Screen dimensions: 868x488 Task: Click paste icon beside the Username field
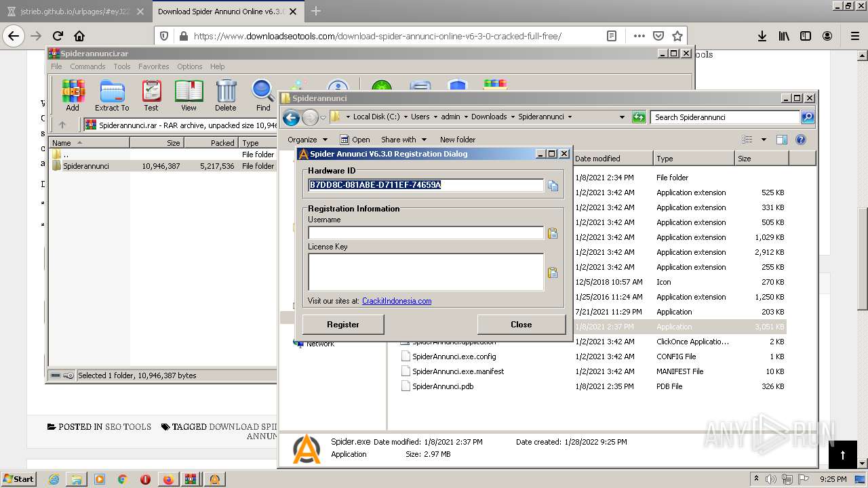(553, 234)
